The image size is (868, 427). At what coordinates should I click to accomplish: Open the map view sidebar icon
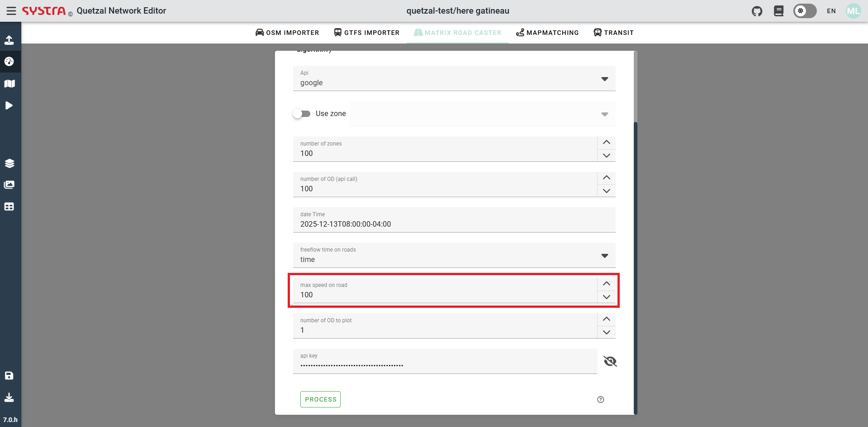pos(9,83)
